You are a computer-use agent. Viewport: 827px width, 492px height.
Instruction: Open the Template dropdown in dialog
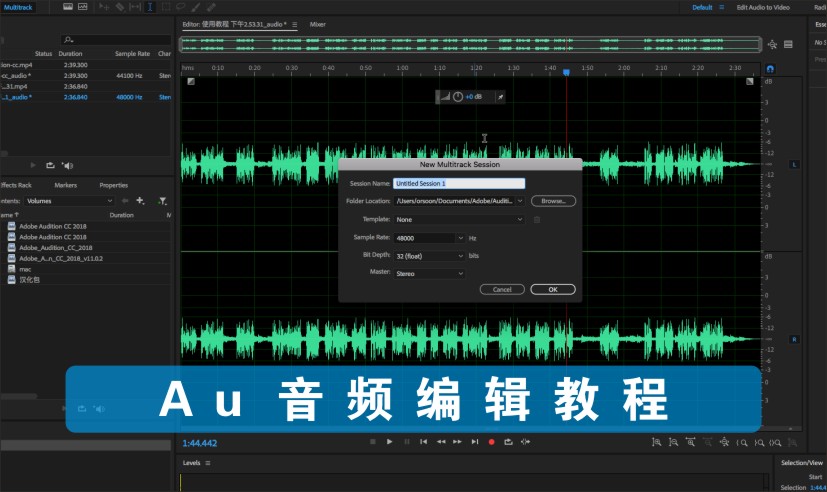pyautogui.click(x=459, y=219)
